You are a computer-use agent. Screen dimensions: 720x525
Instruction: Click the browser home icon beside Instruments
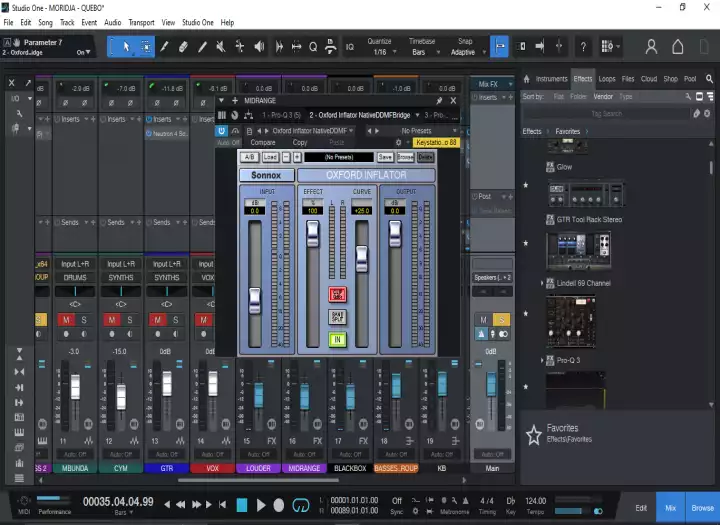click(526, 79)
